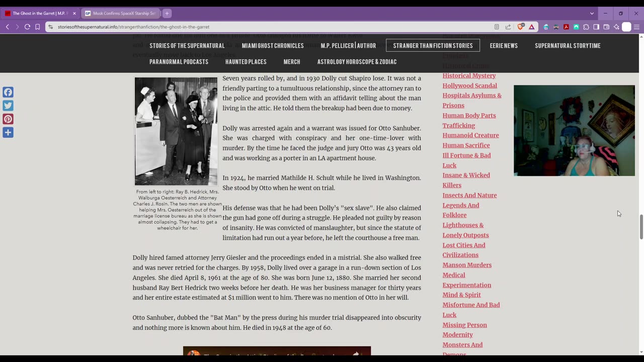Open Missing Person category link

464,325
